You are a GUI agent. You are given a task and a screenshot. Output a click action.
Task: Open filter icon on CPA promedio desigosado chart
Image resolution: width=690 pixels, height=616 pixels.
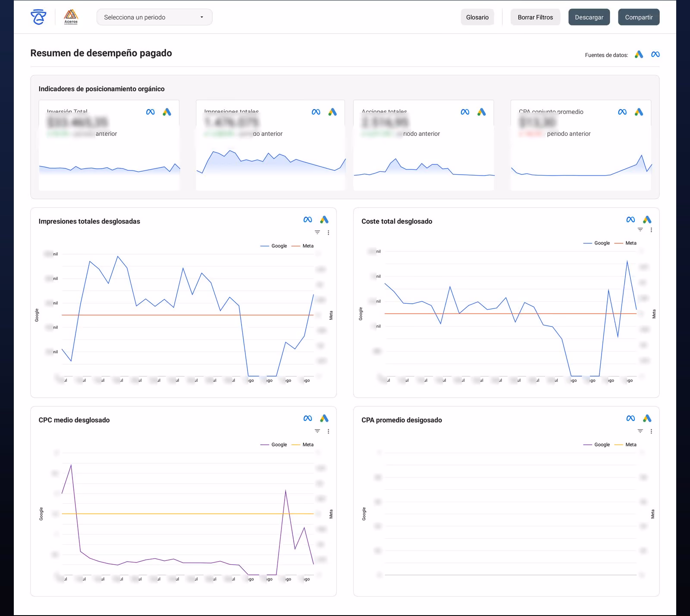[640, 431]
